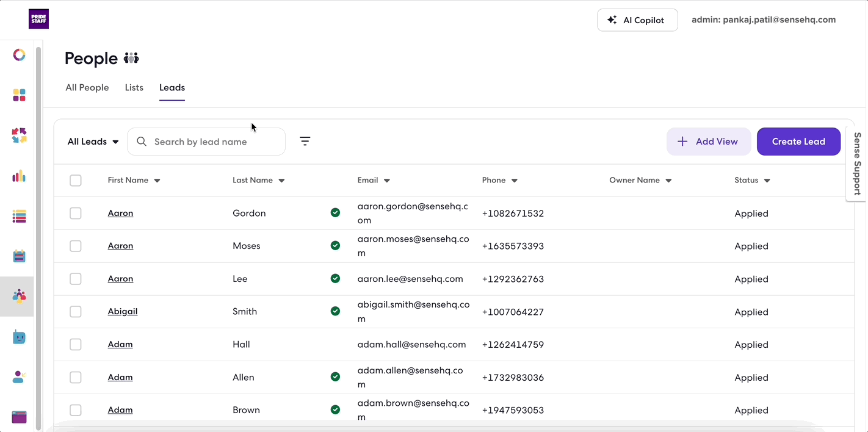Click verified checkmark beside adam.allen email
The image size is (868, 432).
[335, 376]
